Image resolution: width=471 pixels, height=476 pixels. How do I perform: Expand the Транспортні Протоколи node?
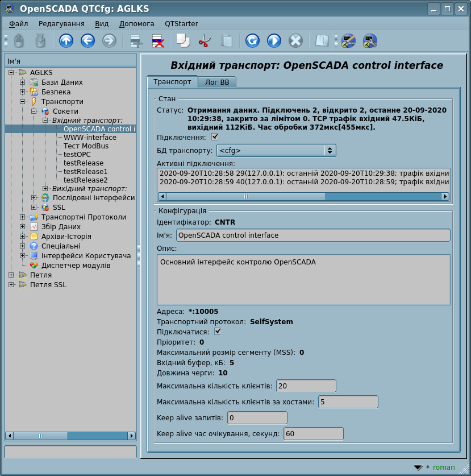coord(23,217)
